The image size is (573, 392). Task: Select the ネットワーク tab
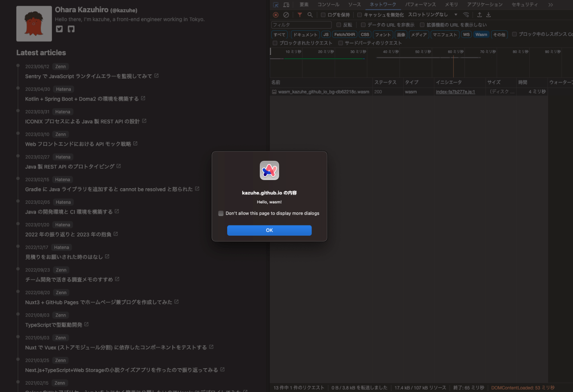pyautogui.click(x=383, y=5)
